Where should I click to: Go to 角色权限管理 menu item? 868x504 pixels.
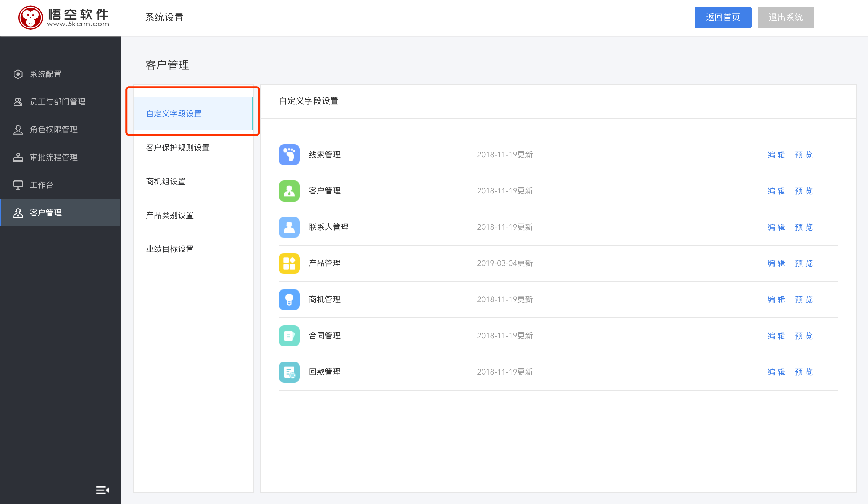tap(60, 129)
